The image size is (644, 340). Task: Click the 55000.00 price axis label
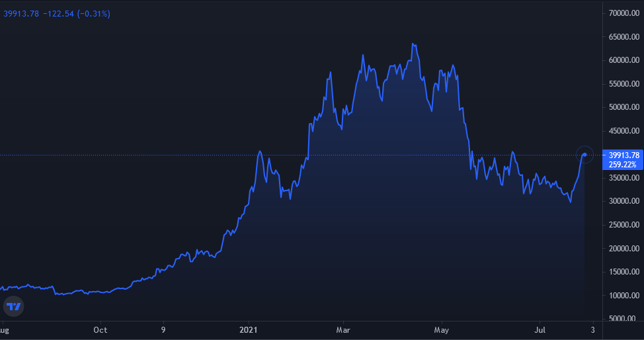point(624,84)
